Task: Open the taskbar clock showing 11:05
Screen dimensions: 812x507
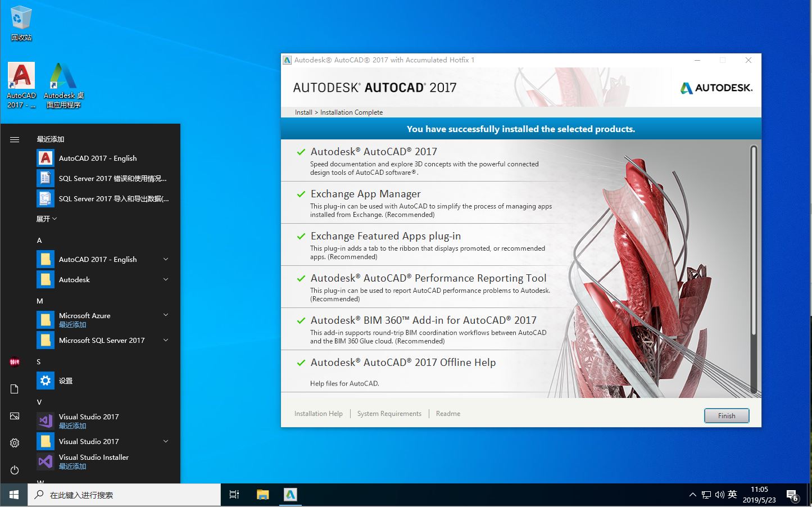Action: click(759, 495)
